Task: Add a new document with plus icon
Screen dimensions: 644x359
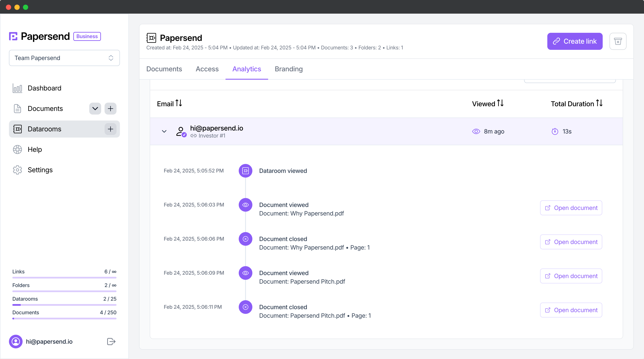Action: point(111,109)
